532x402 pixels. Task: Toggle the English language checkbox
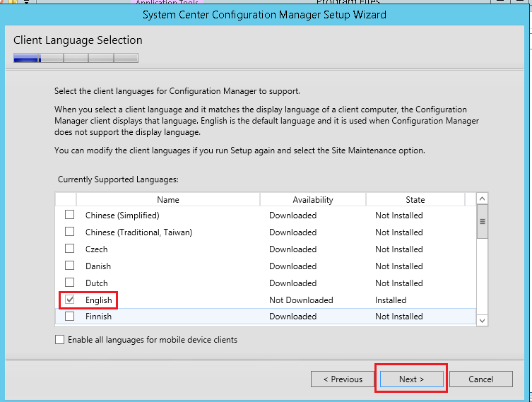coord(70,300)
